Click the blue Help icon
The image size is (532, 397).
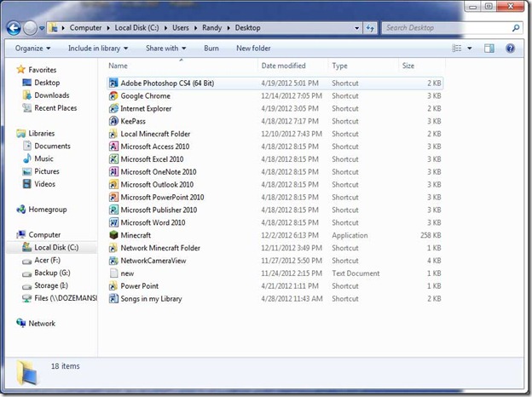[x=510, y=49]
